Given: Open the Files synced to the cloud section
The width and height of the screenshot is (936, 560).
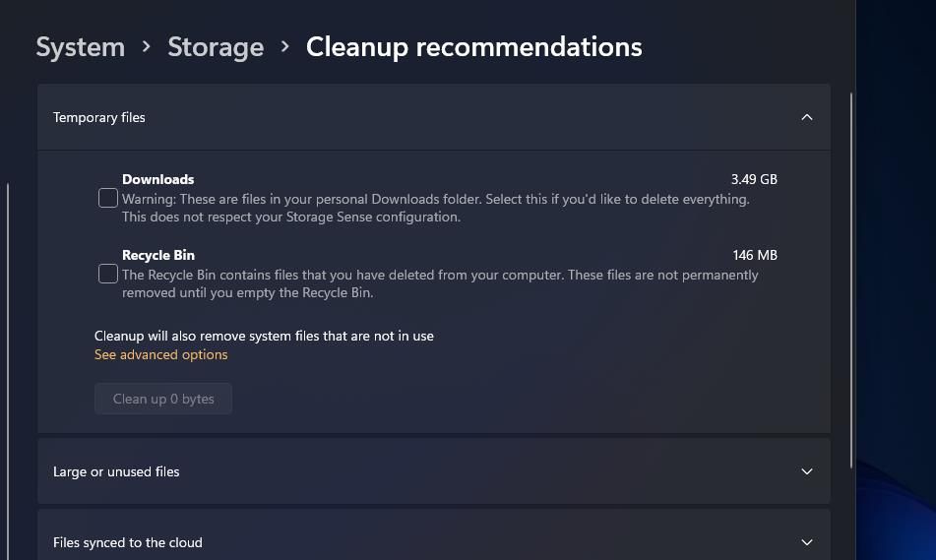Looking at the screenshot, I should 128,542.
